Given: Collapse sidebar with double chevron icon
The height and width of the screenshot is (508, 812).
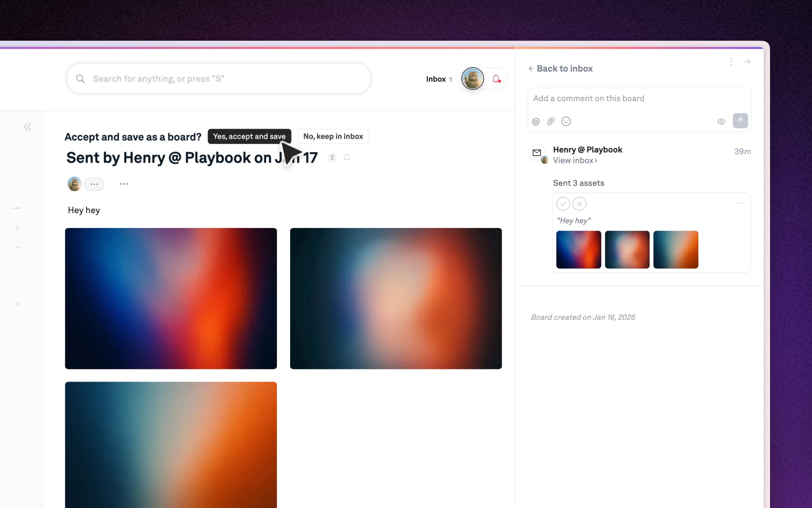Looking at the screenshot, I should click(x=28, y=127).
